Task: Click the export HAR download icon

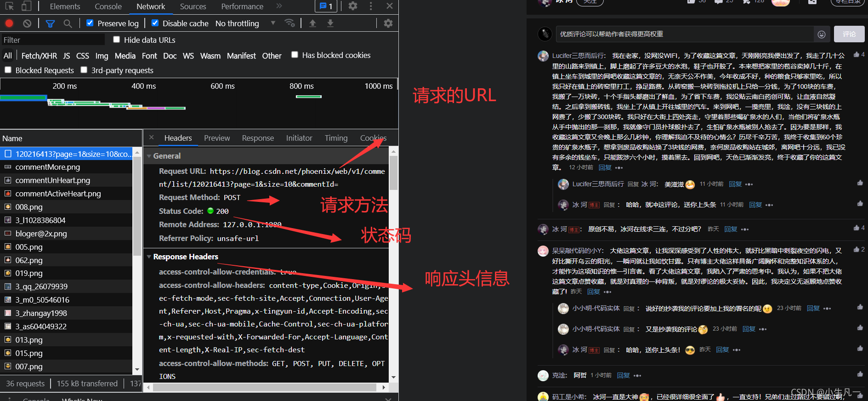Action: pos(330,23)
